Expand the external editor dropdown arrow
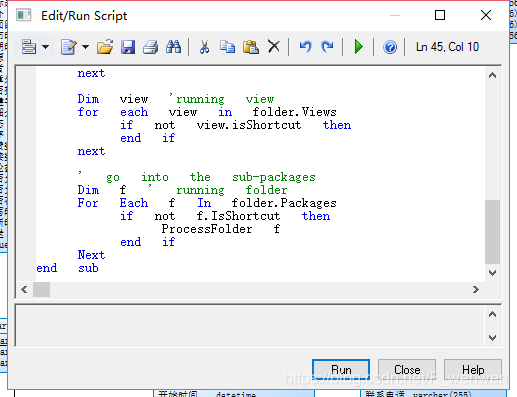517x397 pixels. pyautogui.click(x=85, y=47)
